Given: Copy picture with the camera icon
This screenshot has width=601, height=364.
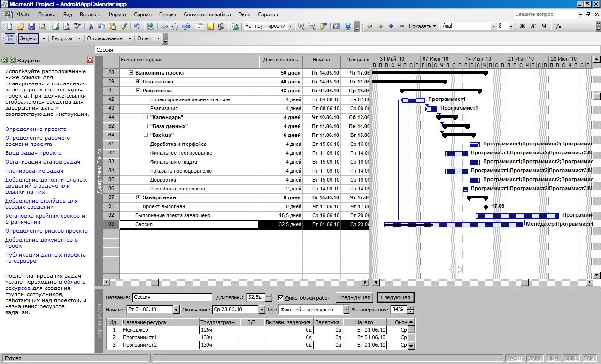Looking at the screenshot, I should point(337,26).
